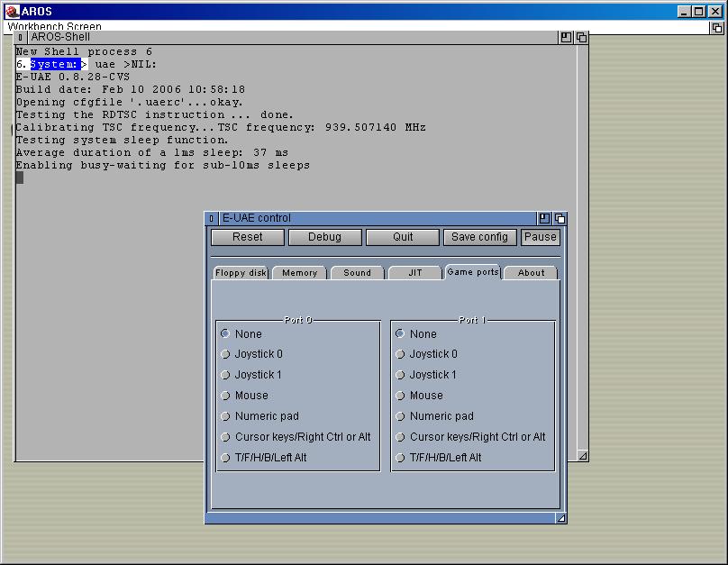Select Joystick 0 for Port 0

(x=225, y=354)
